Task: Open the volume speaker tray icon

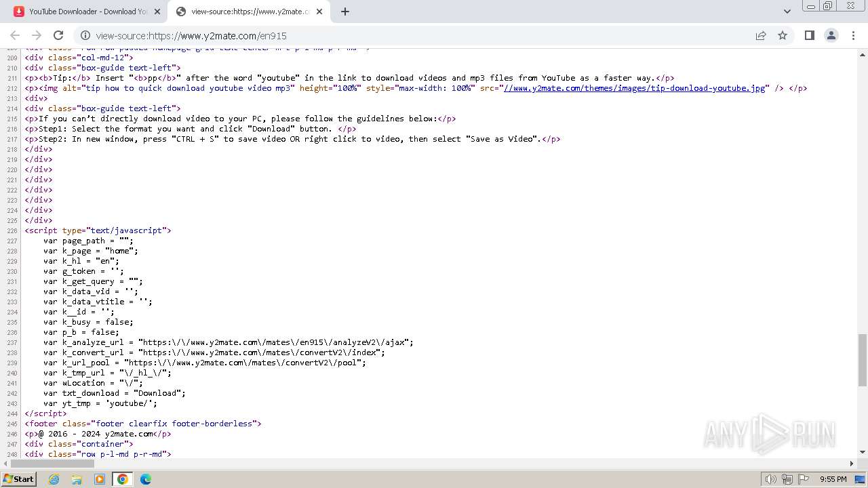Action: point(770,479)
